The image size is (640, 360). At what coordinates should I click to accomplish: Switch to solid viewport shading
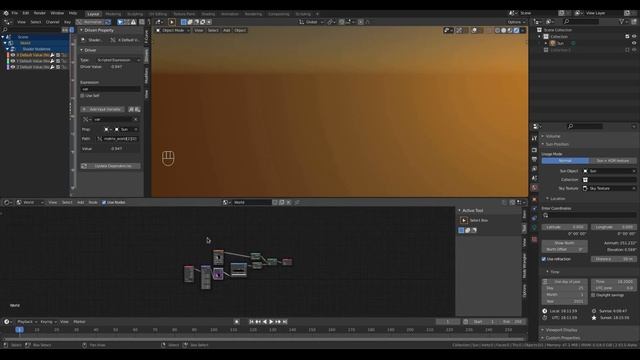(504, 30)
